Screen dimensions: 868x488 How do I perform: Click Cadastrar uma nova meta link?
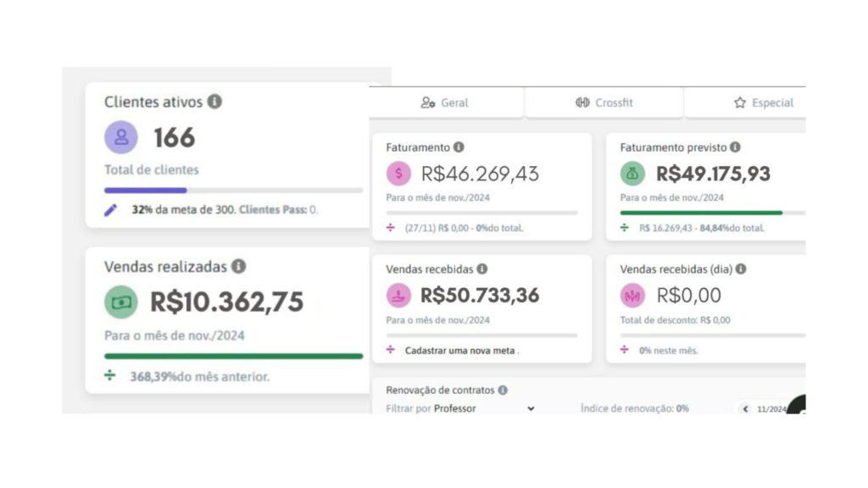point(460,351)
